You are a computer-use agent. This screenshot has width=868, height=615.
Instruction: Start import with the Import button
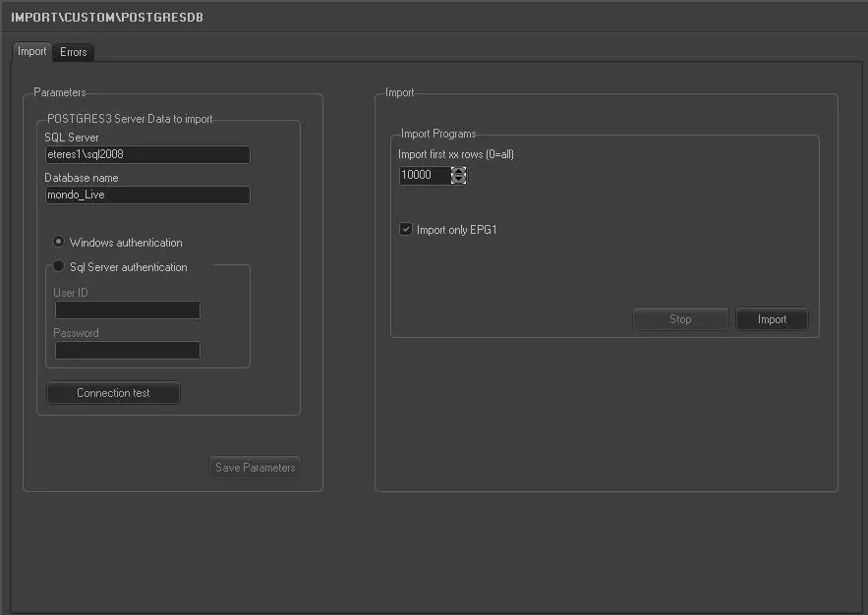coord(772,319)
